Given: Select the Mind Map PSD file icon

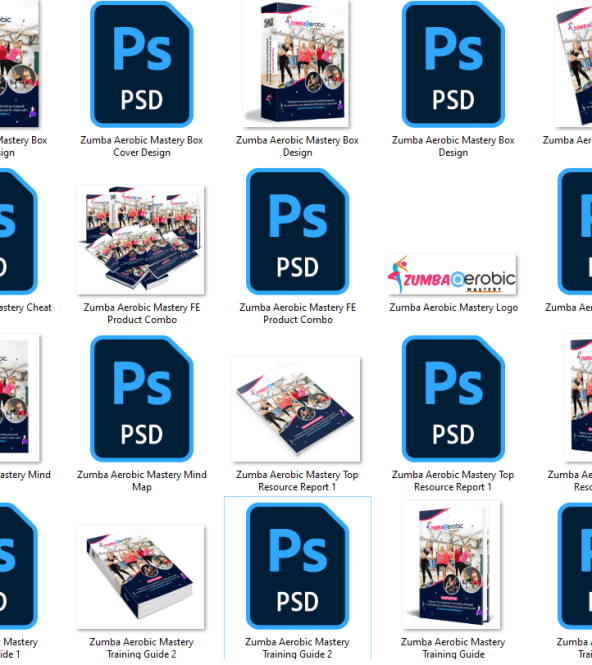Looking at the screenshot, I should [x=142, y=399].
